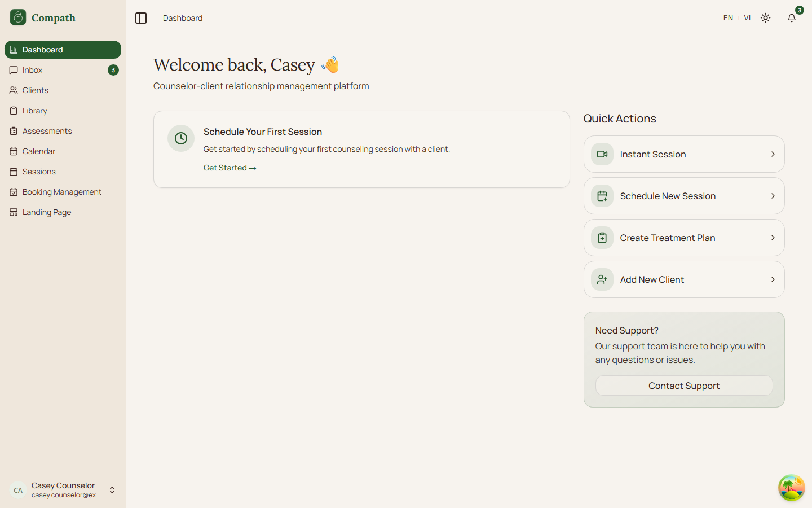Viewport: 812px width, 508px height.
Task: Click the Create Treatment Plan clipboard icon
Action: click(x=602, y=238)
